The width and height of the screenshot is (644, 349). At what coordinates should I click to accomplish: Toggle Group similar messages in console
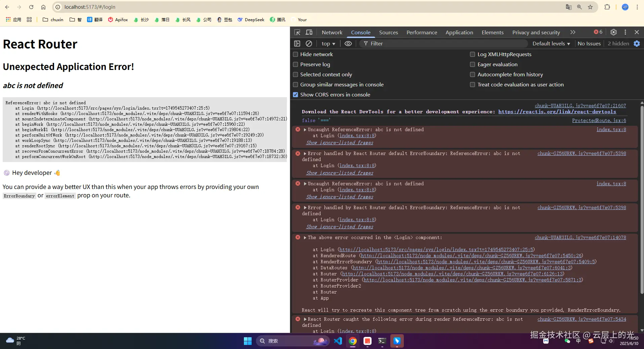(x=296, y=85)
